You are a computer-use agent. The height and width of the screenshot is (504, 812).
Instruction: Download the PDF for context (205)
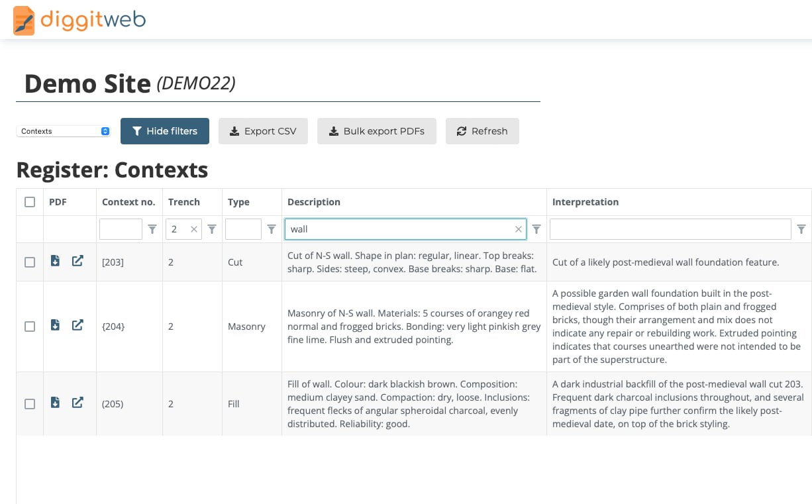click(56, 402)
